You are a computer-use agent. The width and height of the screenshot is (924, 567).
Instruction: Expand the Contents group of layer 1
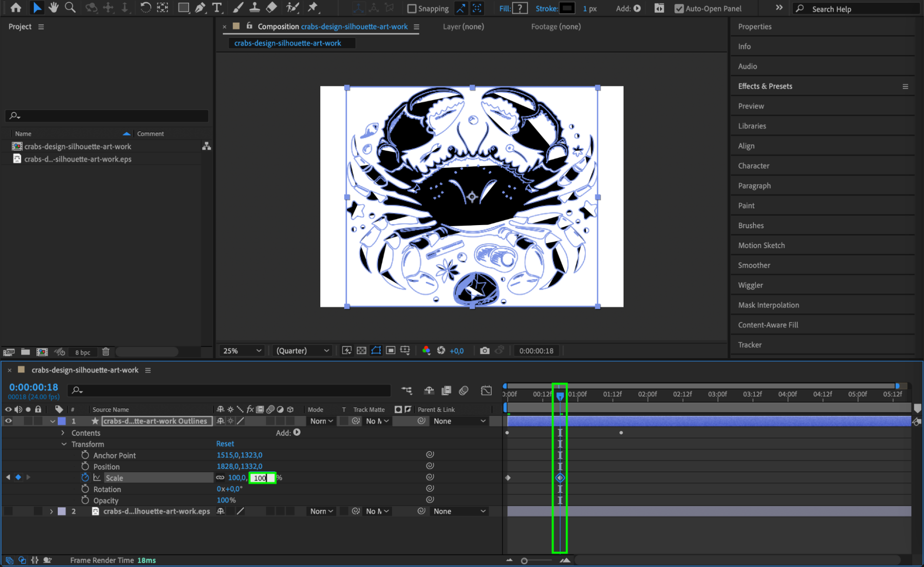[x=63, y=433]
